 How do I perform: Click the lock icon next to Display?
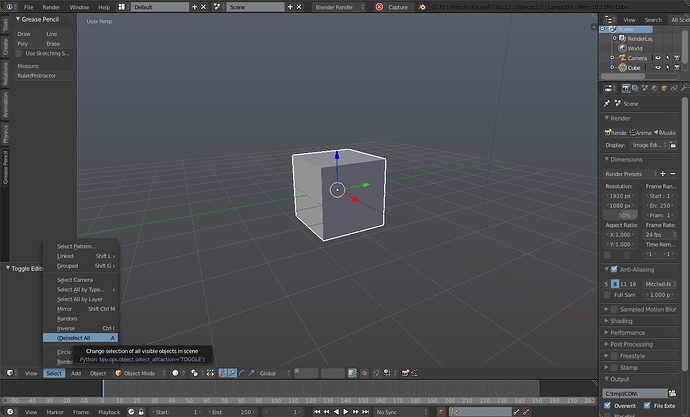[x=673, y=145]
